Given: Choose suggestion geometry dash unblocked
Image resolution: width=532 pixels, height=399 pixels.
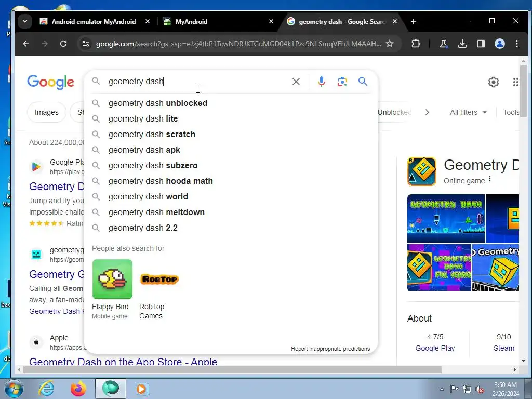Looking at the screenshot, I should [231, 103].
